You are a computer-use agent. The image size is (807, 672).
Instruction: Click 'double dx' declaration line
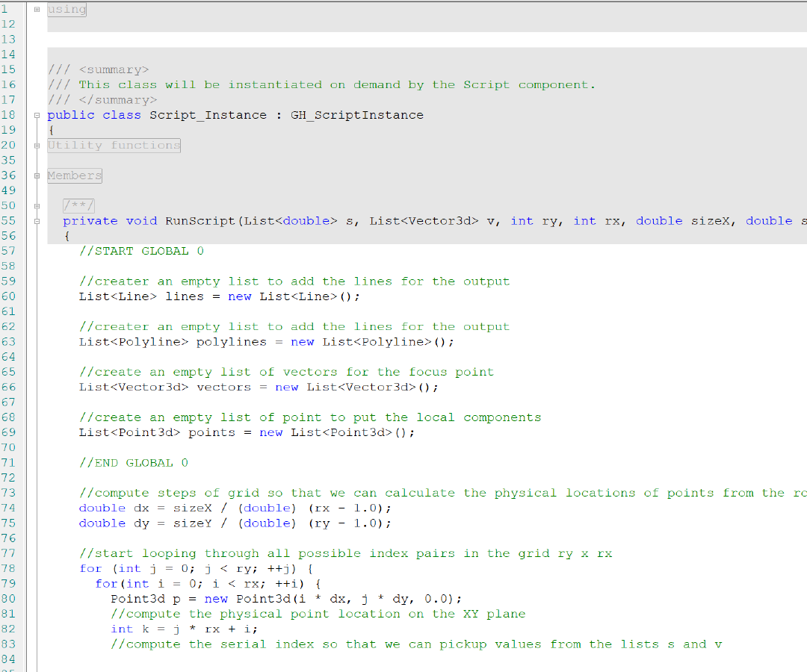235,508
